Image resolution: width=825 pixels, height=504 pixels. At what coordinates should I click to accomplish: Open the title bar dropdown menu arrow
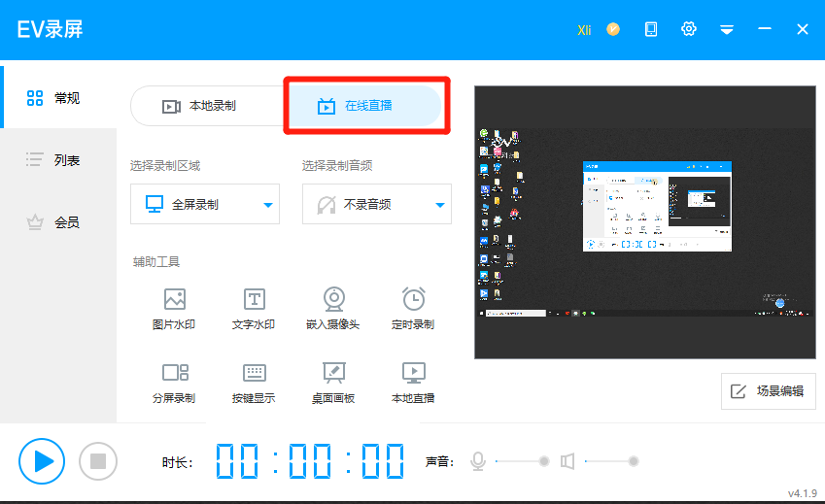coord(726,30)
